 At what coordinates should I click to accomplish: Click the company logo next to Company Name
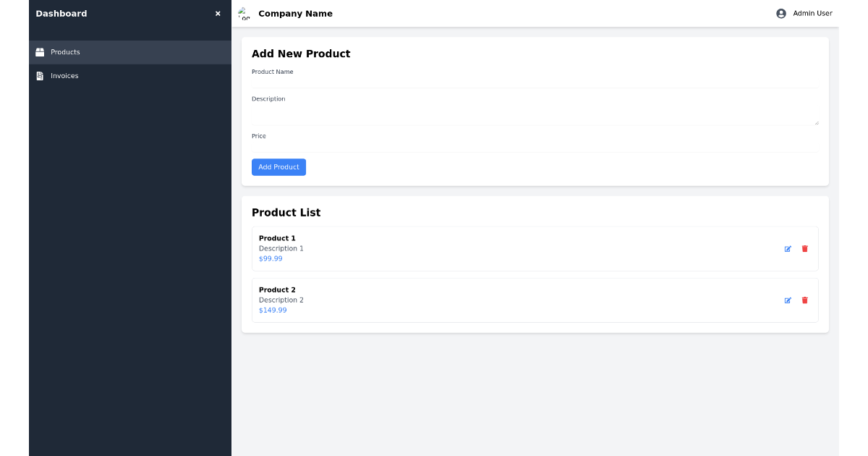click(x=243, y=13)
